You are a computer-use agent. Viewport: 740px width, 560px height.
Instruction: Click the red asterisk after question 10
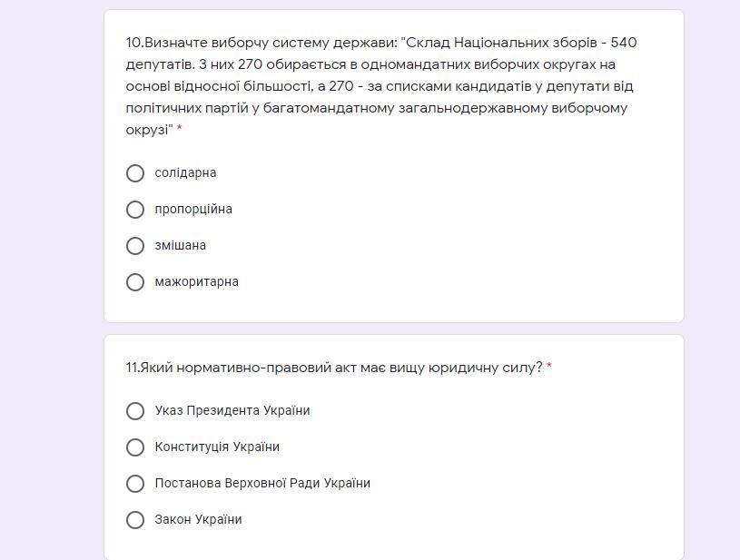pyautogui.click(x=180, y=128)
